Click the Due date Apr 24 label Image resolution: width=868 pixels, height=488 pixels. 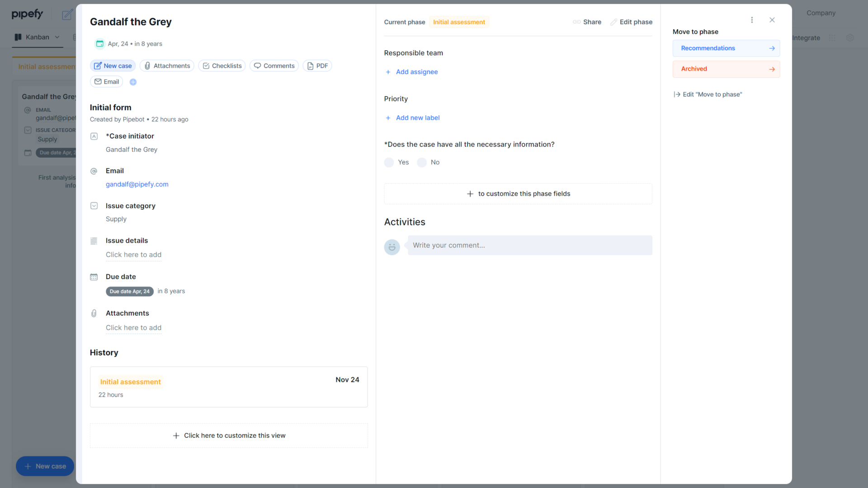129,291
